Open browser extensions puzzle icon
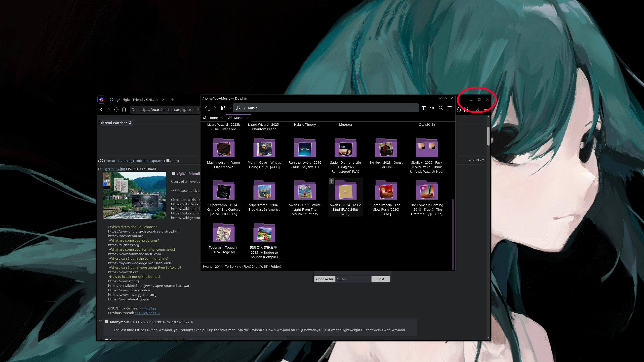 (459, 110)
